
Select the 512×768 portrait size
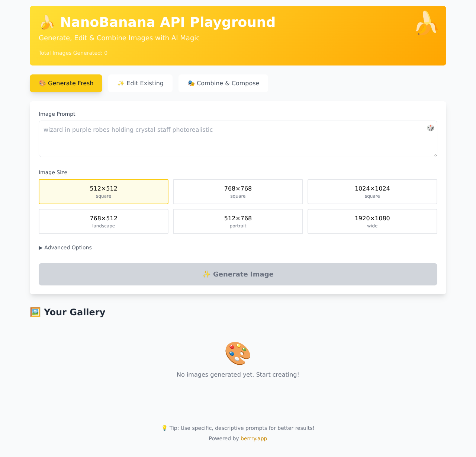click(x=238, y=221)
